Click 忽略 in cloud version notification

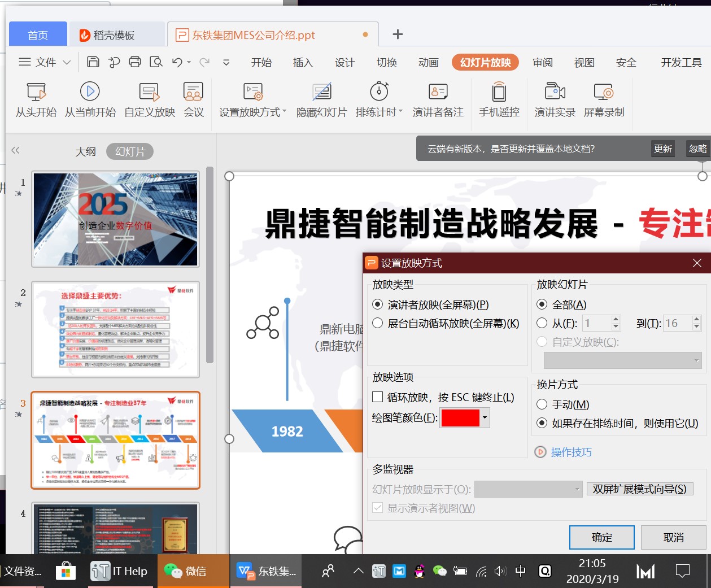698,149
